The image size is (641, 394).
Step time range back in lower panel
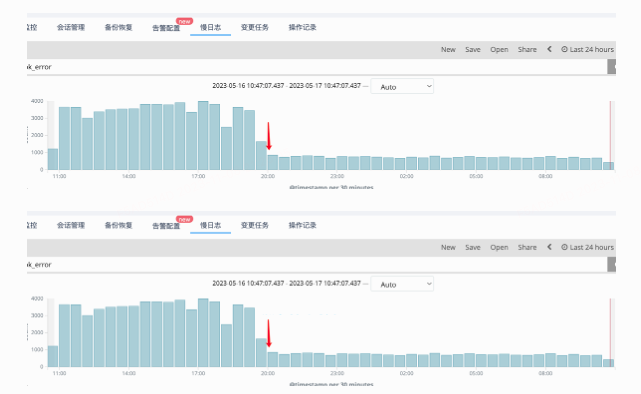pos(549,247)
